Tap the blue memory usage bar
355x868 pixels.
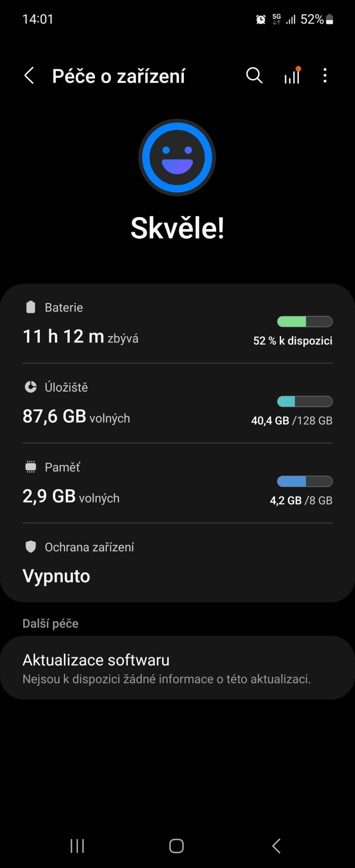click(304, 481)
